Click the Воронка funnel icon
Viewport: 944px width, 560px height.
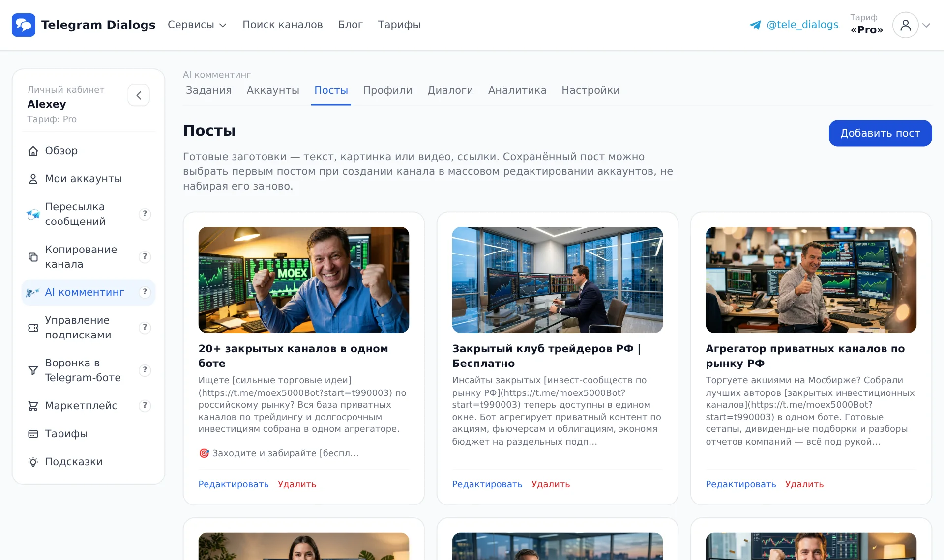tap(33, 370)
